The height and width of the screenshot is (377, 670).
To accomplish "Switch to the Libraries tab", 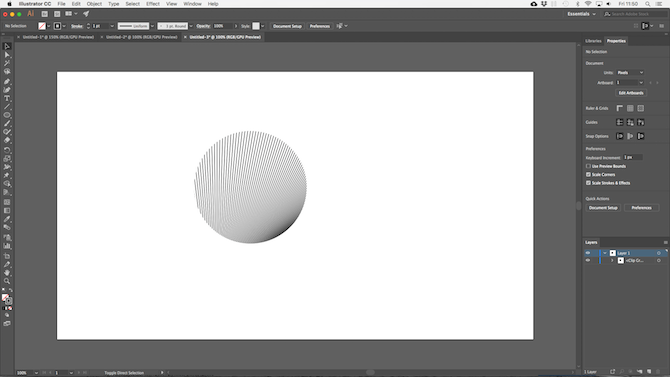I will (x=593, y=41).
